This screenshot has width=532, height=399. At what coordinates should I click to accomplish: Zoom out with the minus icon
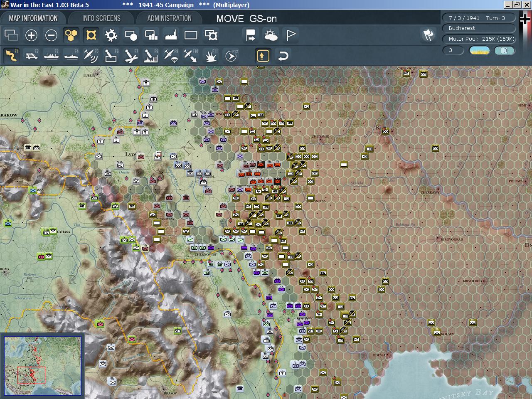51,35
